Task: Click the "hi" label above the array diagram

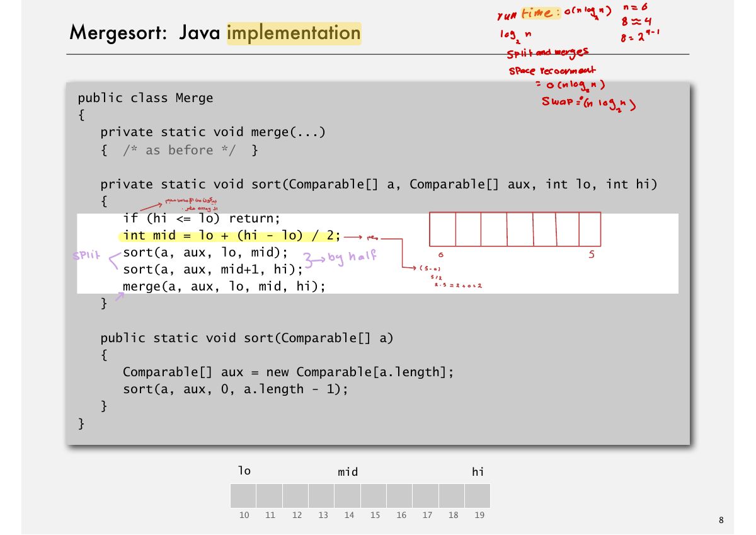Action: click(478, 471)
